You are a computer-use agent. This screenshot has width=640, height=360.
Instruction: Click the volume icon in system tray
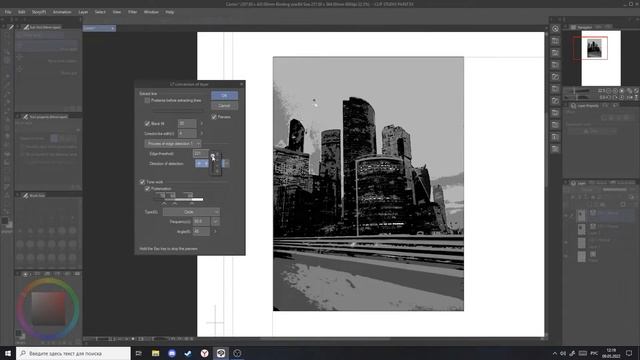[x=563, y=353]
